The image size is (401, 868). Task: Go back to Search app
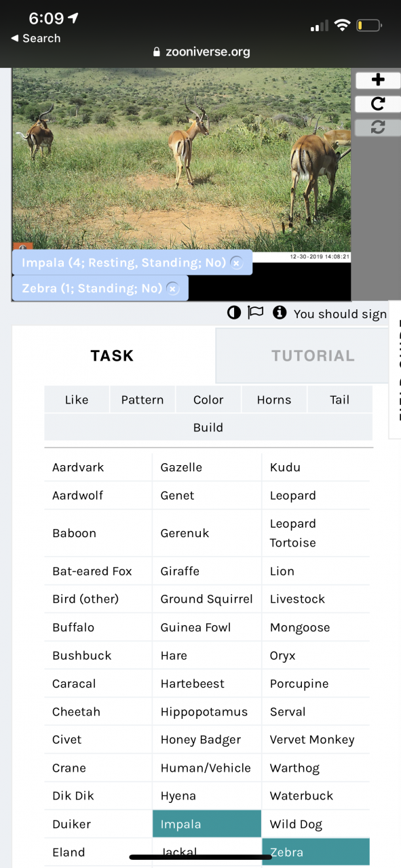[x=36, y=39]
